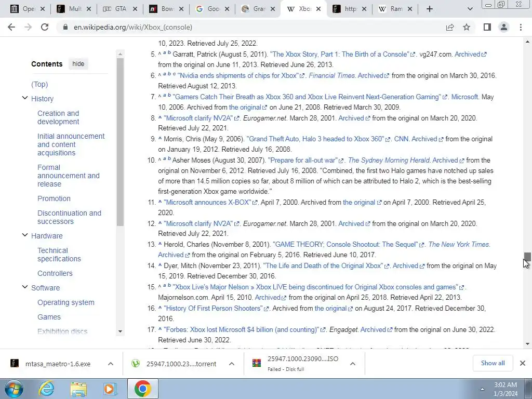Show hidden system tray icons
Screen dimensions: 532x399
tap(482, 389)
